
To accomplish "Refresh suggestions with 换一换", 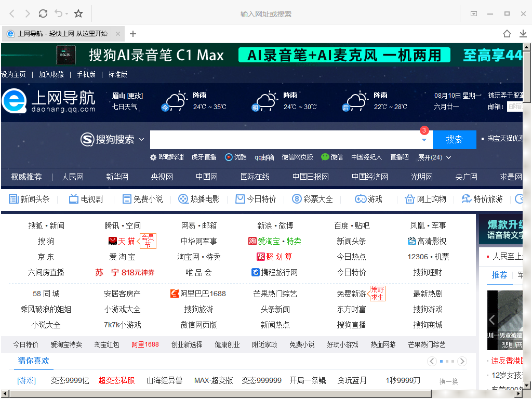I will pos(448,381).
